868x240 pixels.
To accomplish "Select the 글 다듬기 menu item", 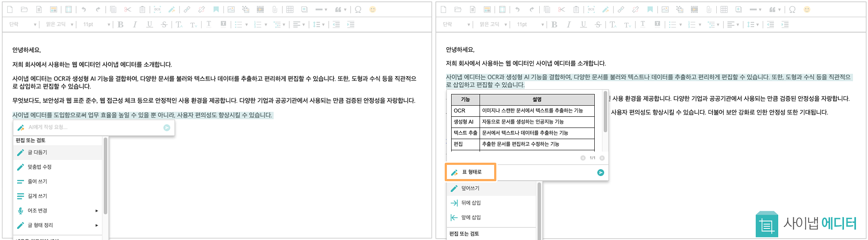I will (58, 152).
